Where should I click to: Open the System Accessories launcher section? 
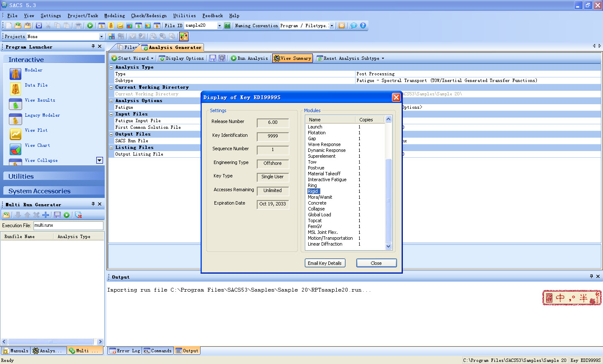(54, 191)
